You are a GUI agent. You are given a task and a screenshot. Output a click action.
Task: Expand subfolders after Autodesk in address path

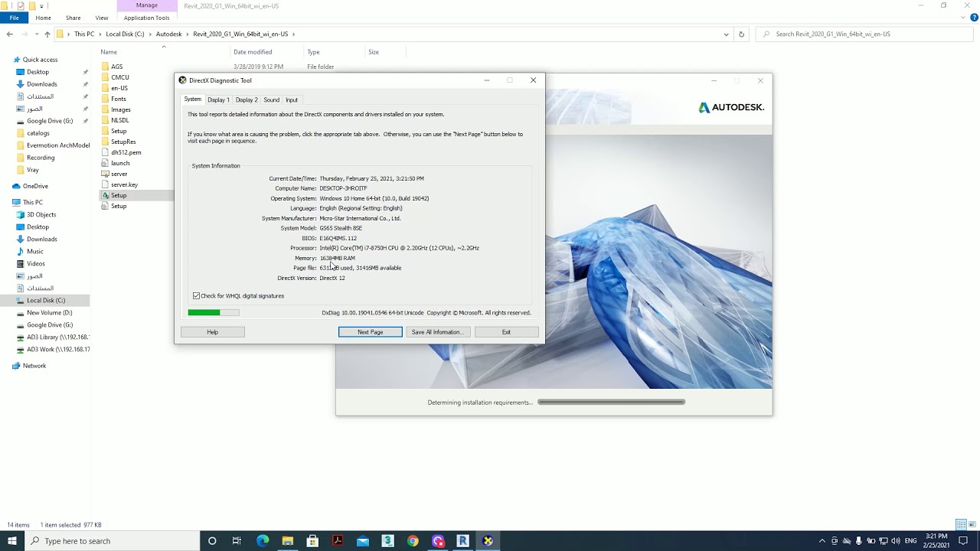188,34
